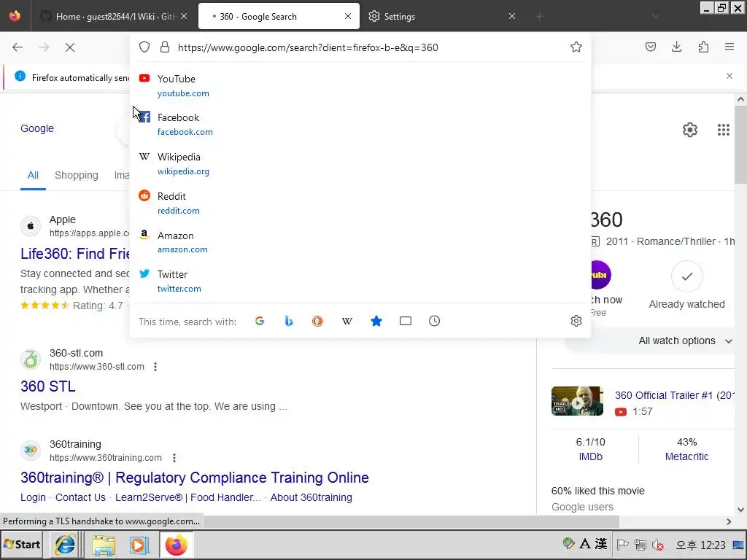The width and height of the screenshot is (747, 560).
Task: Open the Metacritic rating link
Action: coord(686,456)
